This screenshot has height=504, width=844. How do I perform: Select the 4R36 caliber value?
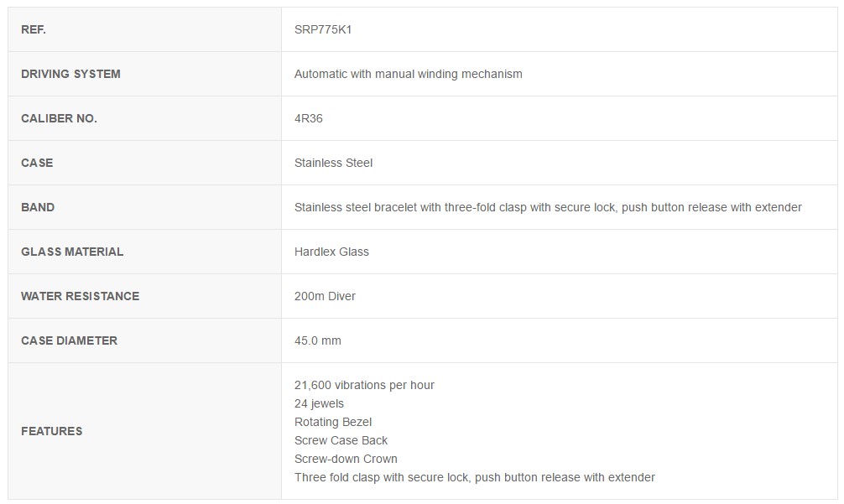[x=309, y=118]
